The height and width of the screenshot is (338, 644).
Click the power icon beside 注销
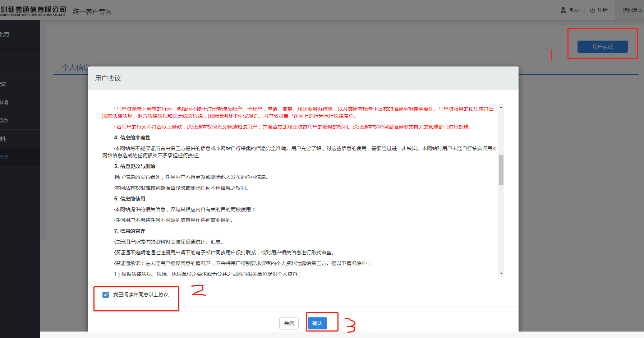[x=593, y=10]
